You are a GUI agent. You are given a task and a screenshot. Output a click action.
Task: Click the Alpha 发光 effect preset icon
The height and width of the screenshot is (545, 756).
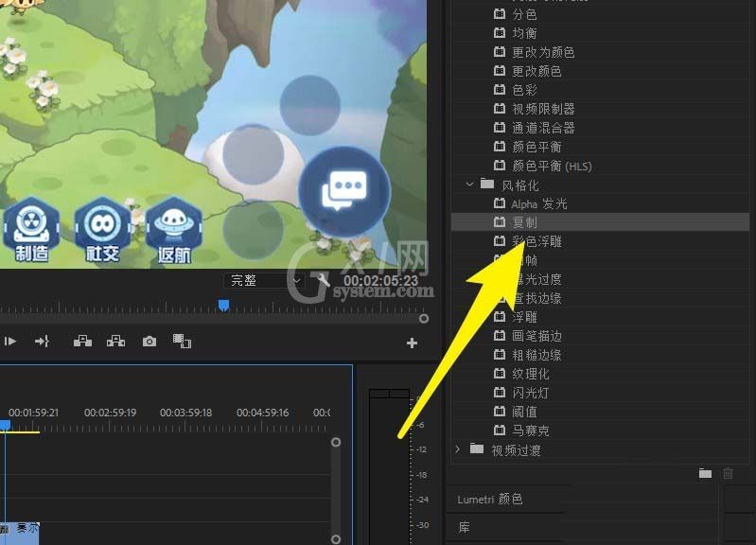pyautogui.click(x=500, y=203)
